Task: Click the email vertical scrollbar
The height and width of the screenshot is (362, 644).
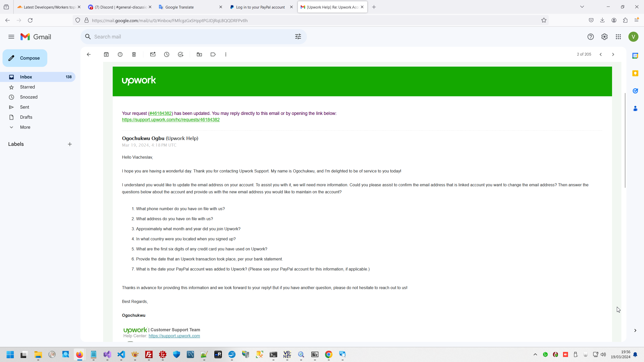Action: click(x=625, y=140)
